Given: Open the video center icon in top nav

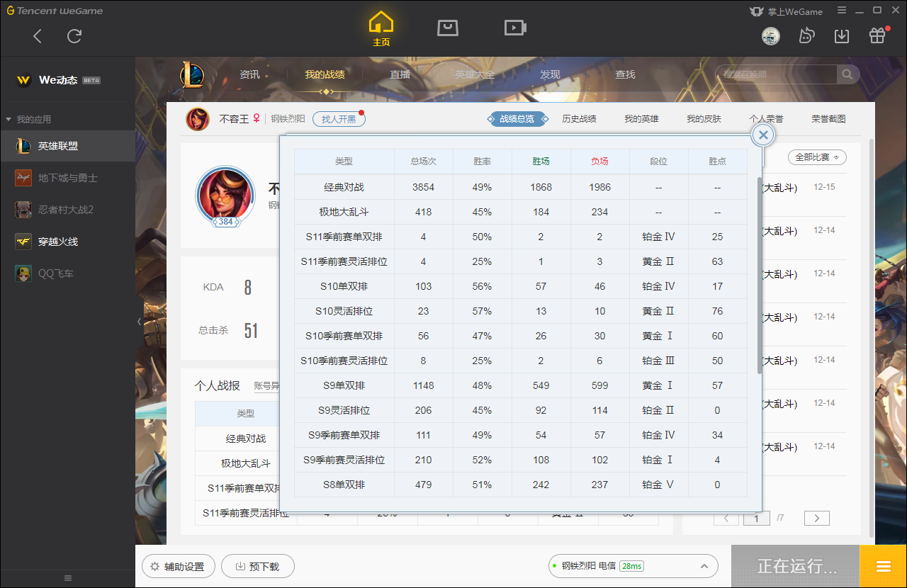Looking at the screenshot, I should (x=515, y=28).
